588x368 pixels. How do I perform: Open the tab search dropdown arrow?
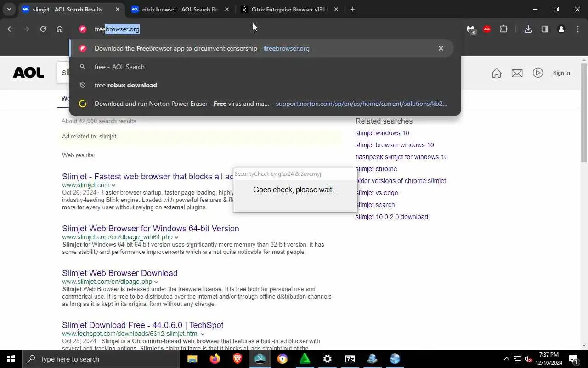coord(9,9)
